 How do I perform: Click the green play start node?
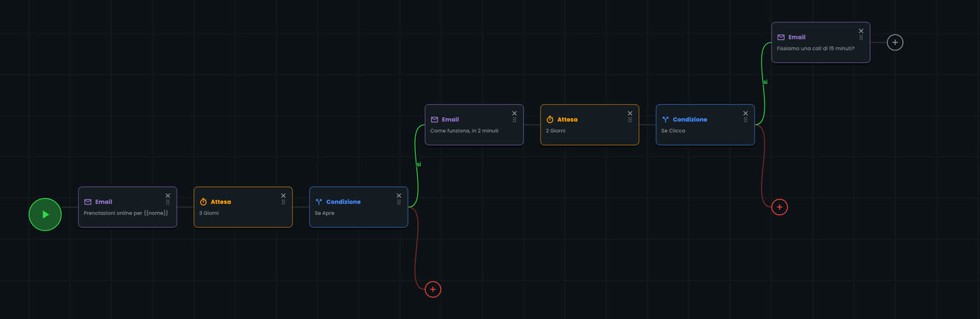pyautogui.click(x=45, y=214)
